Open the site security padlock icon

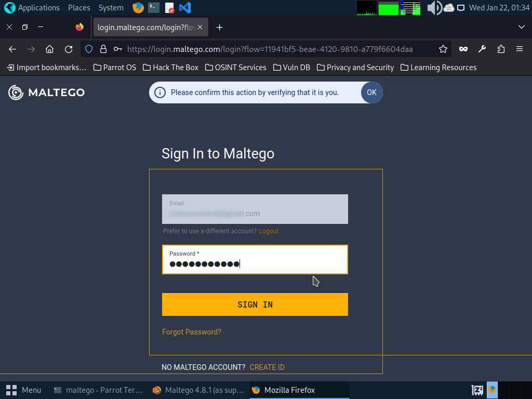click(103, 49)
